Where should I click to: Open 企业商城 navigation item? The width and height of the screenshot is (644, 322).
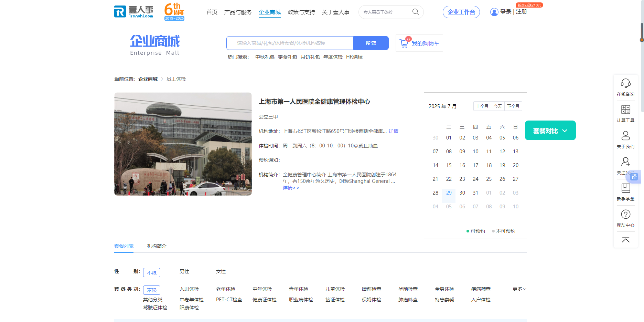(x=270, y=12)
